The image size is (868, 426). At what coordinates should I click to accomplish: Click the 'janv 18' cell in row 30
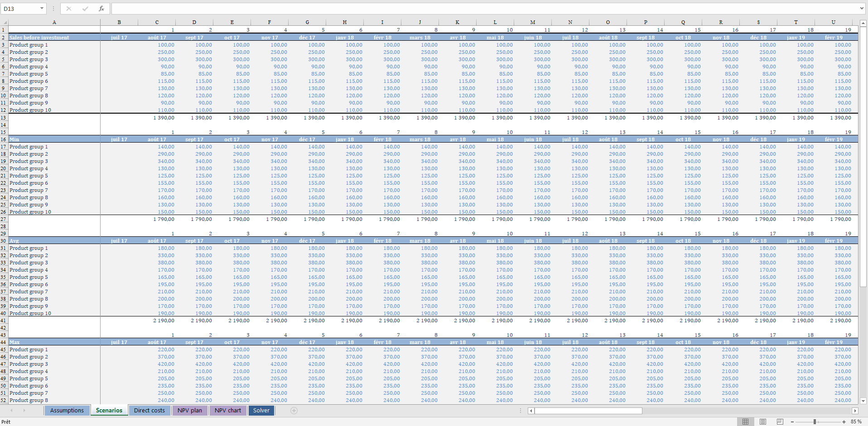click(x=345, y=241)
